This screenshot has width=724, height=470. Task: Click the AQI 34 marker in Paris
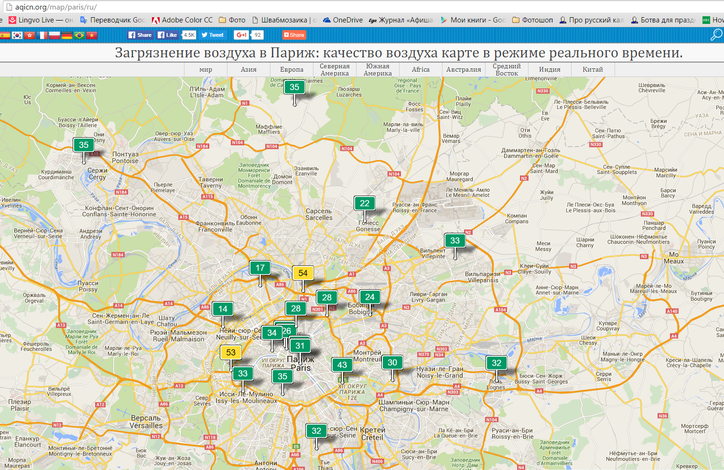coord(272,333)
